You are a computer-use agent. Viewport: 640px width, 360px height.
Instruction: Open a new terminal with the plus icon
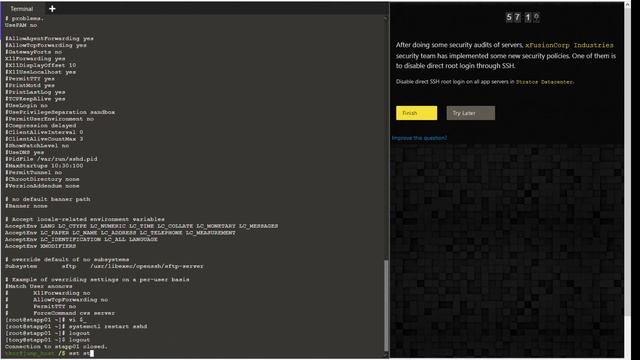click(x=52, y=9)
